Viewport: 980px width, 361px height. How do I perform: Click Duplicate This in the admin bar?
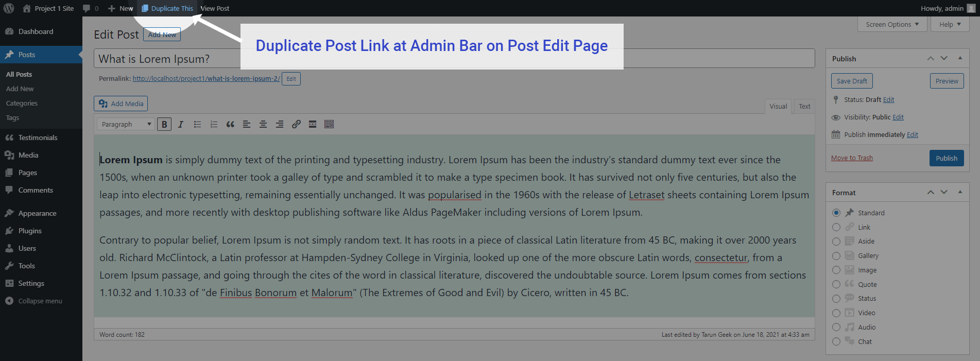click(x=167, y=8)
